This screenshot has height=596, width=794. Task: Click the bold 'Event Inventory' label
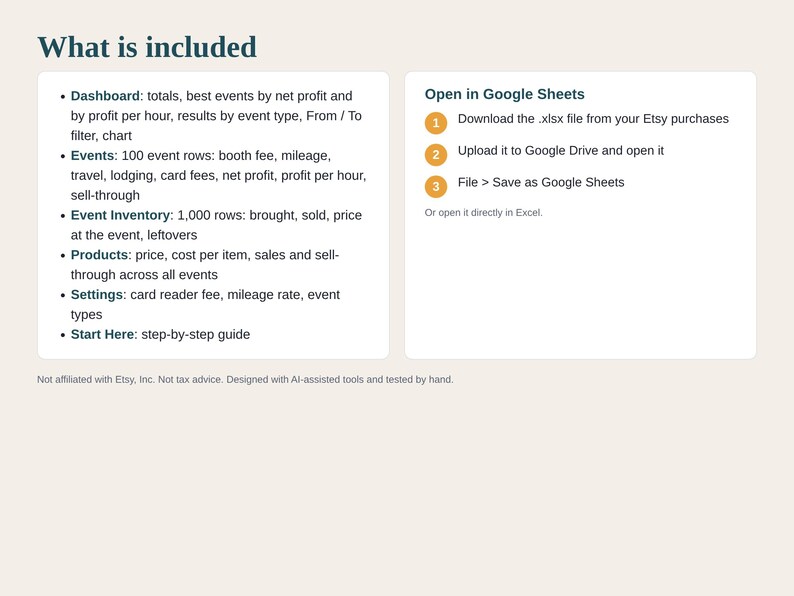pyautogui.click(x=120, y=215)
